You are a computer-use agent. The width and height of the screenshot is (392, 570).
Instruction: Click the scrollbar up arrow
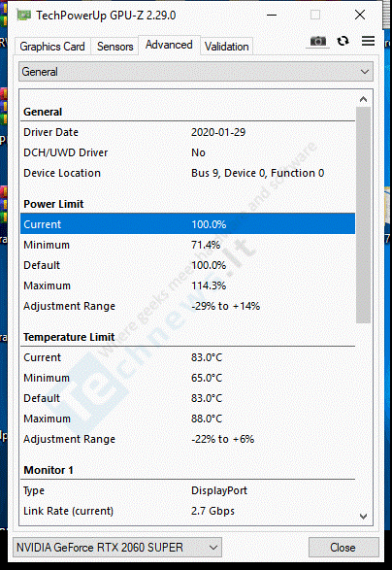pos(363,99)
